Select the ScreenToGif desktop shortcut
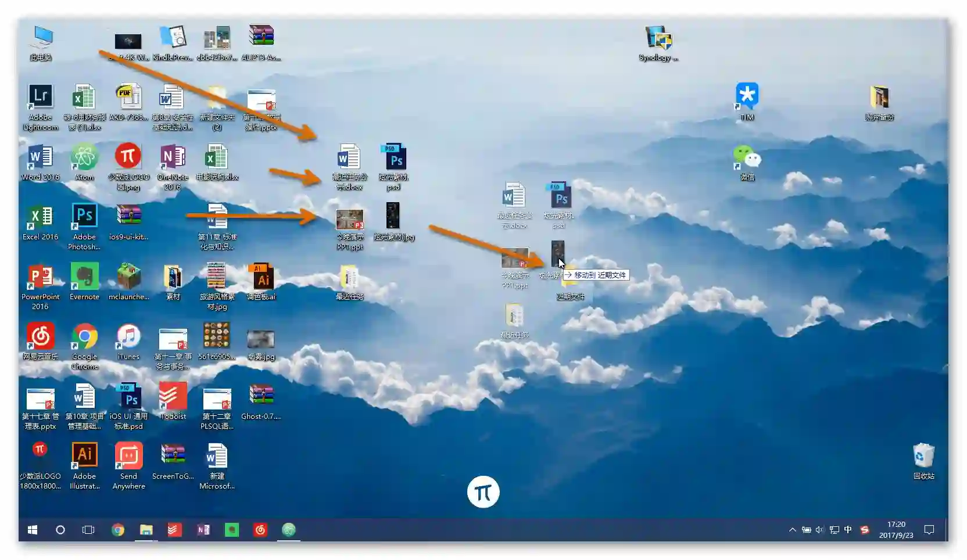The image size is (967, 560). pos(173,462)
